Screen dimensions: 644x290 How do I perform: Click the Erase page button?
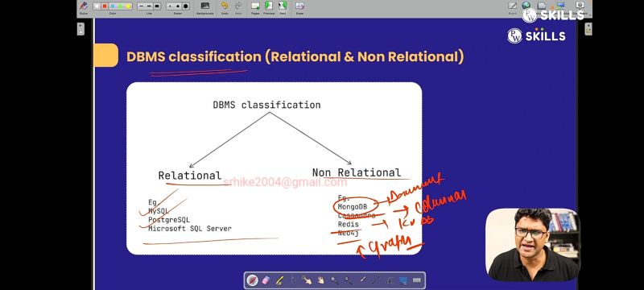coord(299,6)
